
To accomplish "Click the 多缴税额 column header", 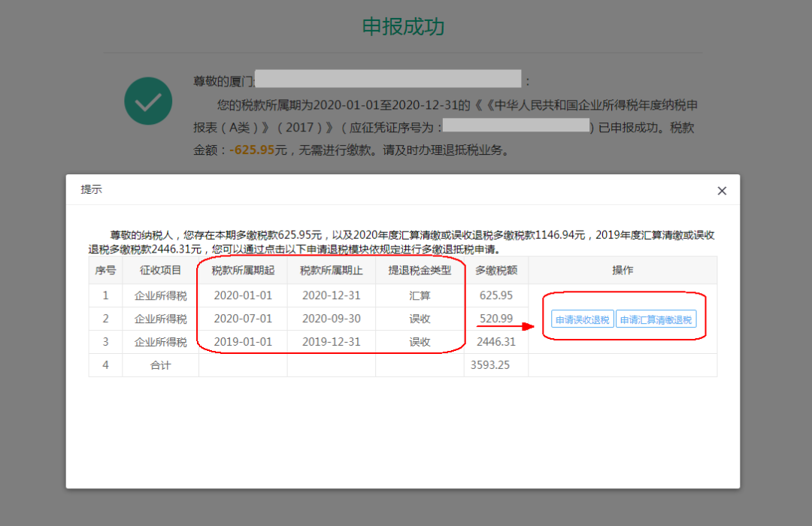I will tap(496, 270).
